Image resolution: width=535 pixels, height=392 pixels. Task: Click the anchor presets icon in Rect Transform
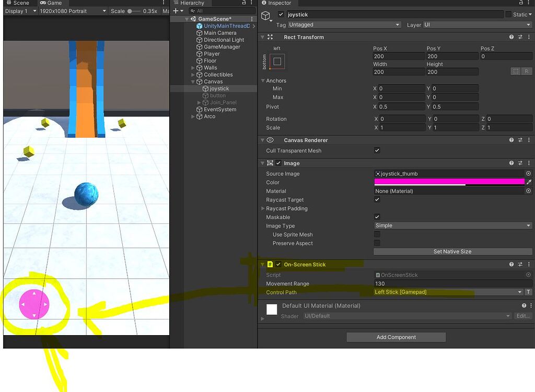click(277, 61)
